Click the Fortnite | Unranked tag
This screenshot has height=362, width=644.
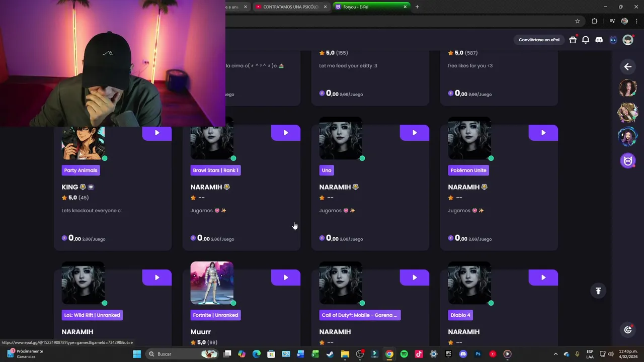click(215, 315)
